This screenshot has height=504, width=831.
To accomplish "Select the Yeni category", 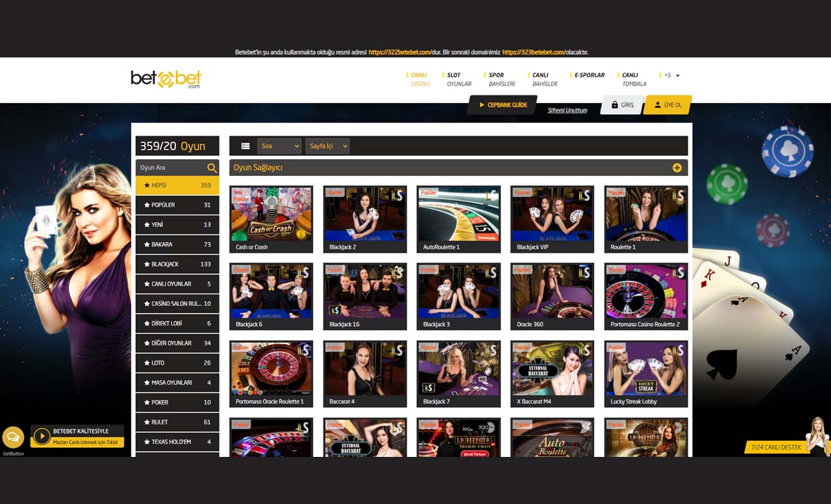I will tap(177, 224).
